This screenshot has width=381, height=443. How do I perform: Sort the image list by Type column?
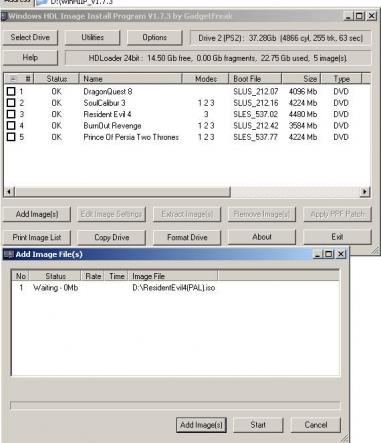click(341, 79)
